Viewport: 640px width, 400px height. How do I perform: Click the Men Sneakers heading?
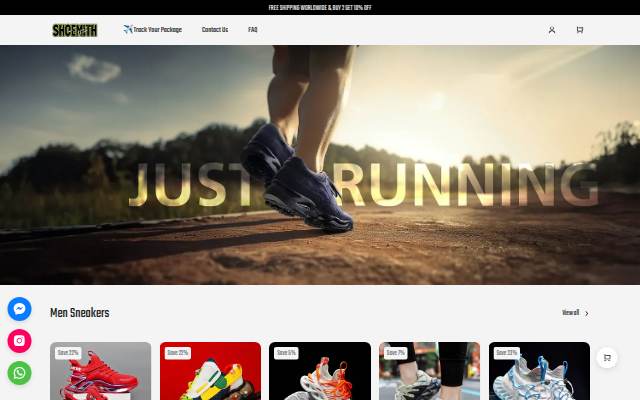(x=80, y=313)
